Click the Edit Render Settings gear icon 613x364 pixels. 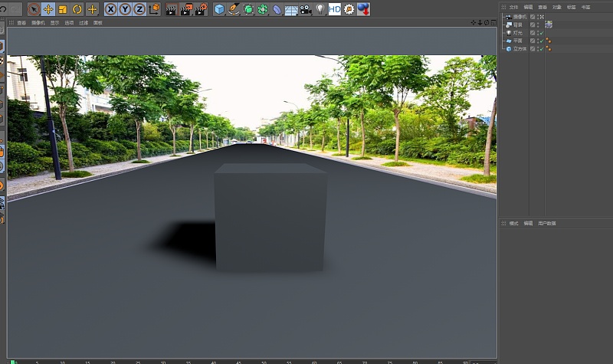(x=201, y=9)
